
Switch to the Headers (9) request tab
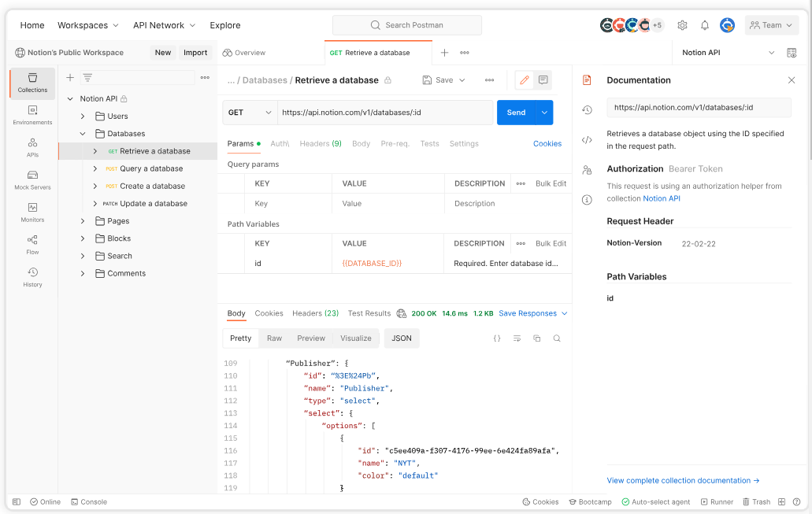click(x=321, y=144)
